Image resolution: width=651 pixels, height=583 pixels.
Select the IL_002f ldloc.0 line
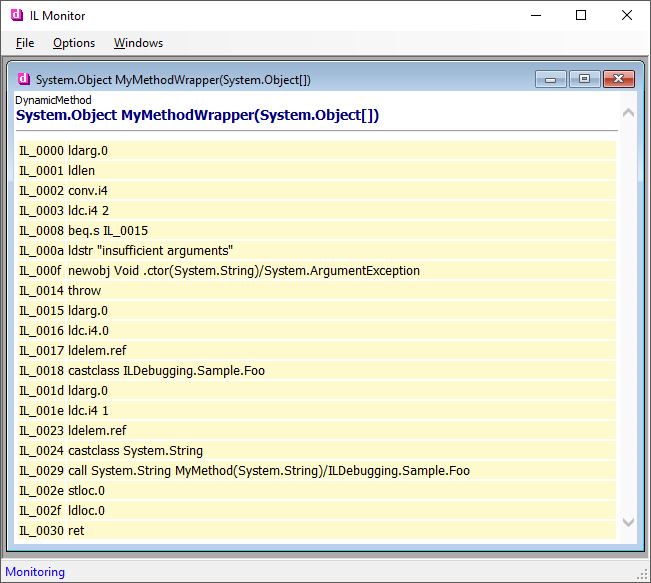[317, 510]
